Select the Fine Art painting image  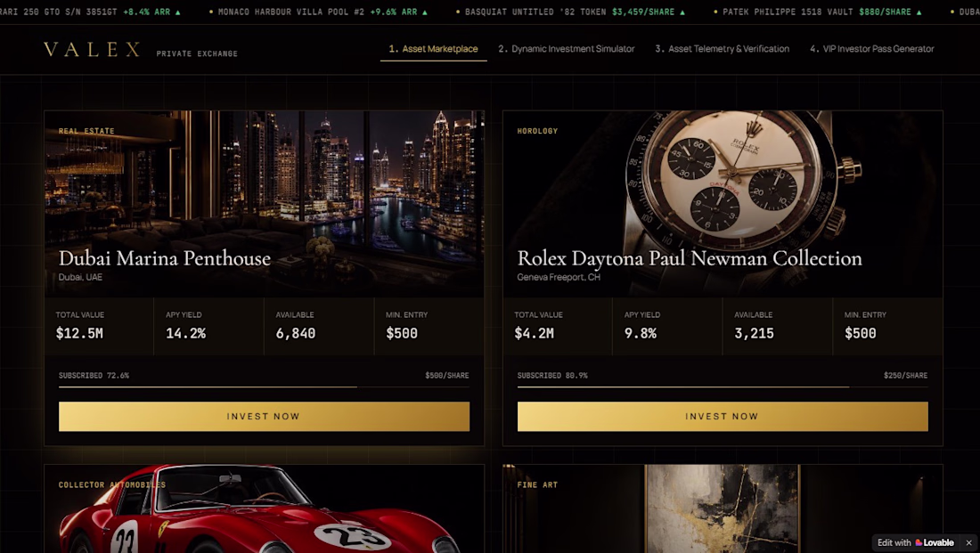tap(723, 508)
